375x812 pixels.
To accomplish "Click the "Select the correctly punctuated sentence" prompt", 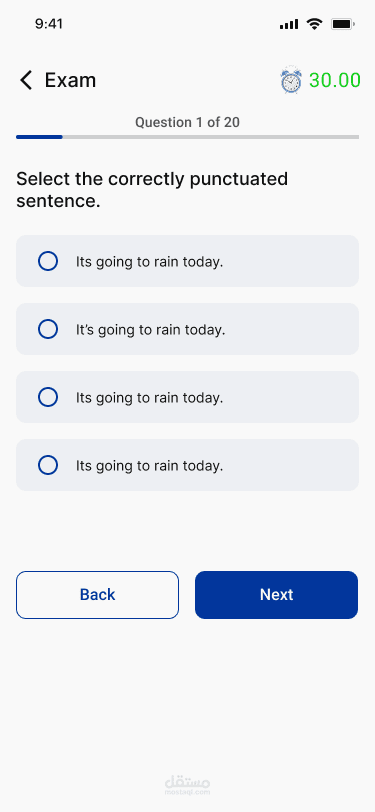I will [x=152, y=190].
